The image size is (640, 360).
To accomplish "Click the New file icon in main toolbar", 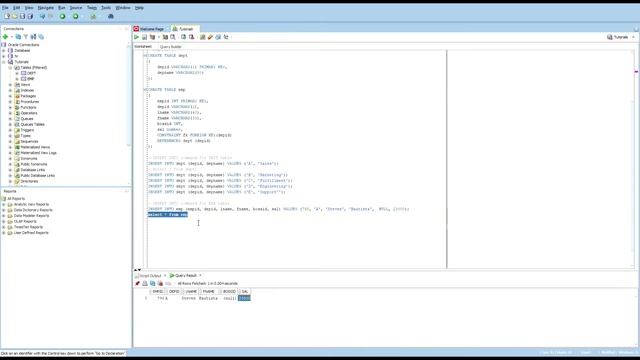I will point(7,16).
